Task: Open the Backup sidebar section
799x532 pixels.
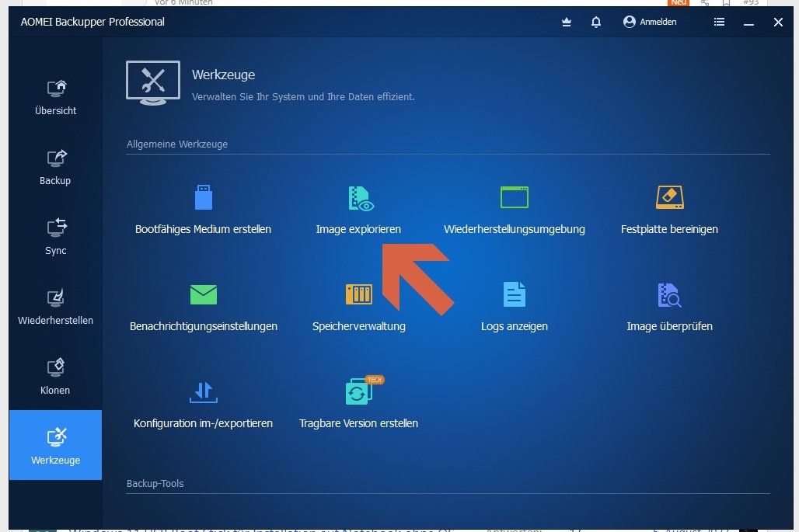Action: point(55,168)
